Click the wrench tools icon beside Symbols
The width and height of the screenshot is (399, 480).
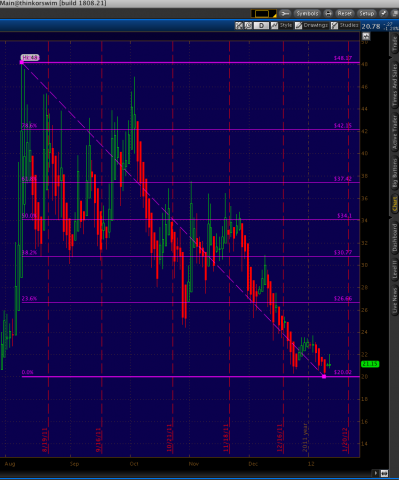pyautogui.click(x=285, y=13)
